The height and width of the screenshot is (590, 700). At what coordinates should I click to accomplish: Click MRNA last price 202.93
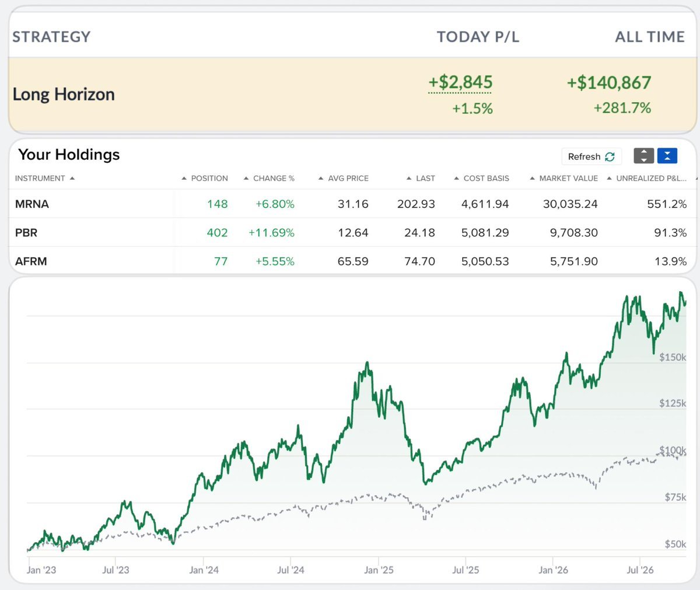pos(416,204)
